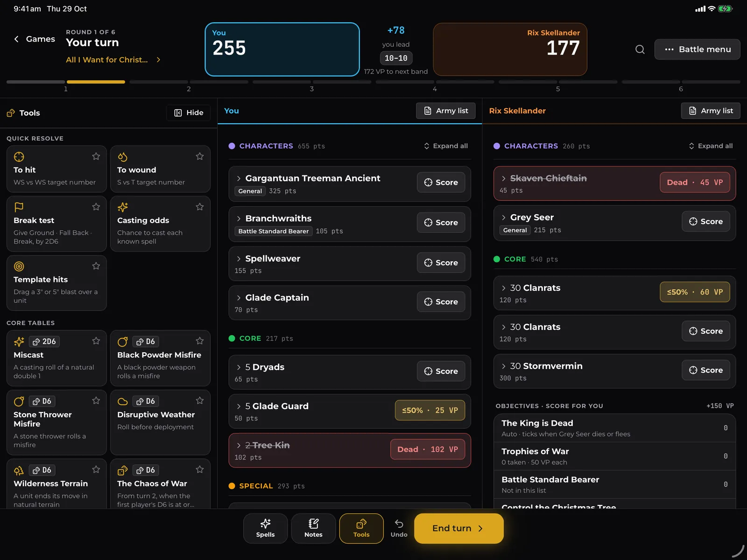Screen dimensions: 747x560
Task: Open All I Want for Christ... scenario link
Action: click(x=113, y=60)
